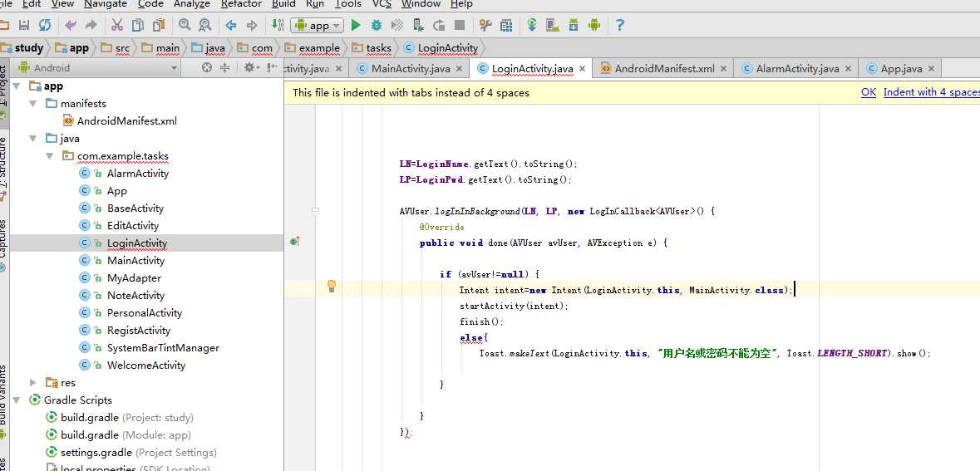Viewport: 980px width, 471px height.
Task: Open Find with the magnifier icon
Action: pyautogui.click(x=185, y=25)
